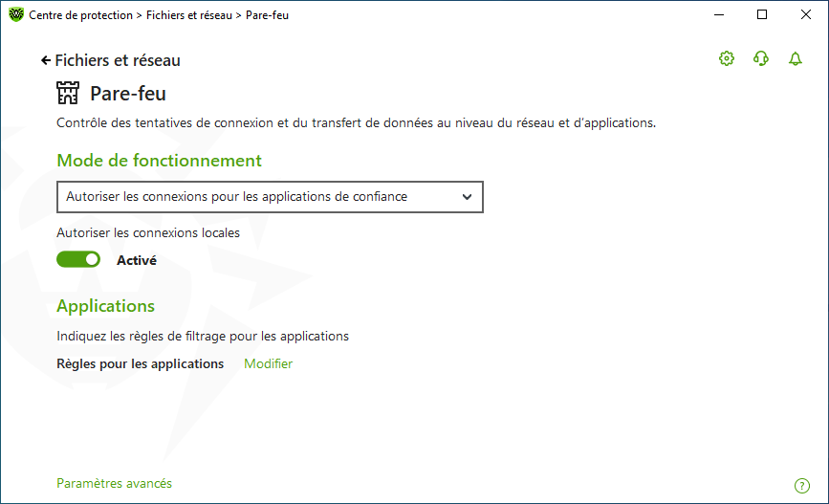Click Modifier for application rules

pyautogui.click(x=268, y=363)
